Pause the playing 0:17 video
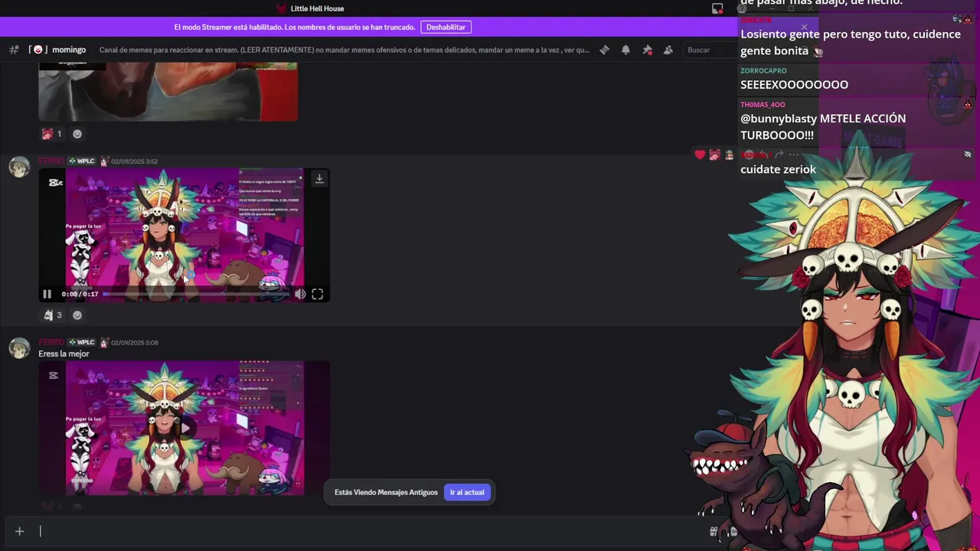980x551 pixels. coord(47,294)
